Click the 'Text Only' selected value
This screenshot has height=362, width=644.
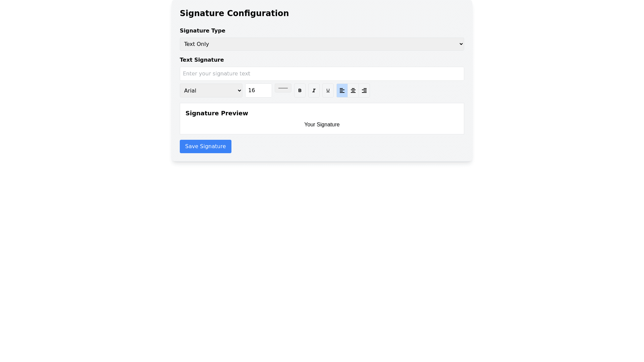(196, 44)
